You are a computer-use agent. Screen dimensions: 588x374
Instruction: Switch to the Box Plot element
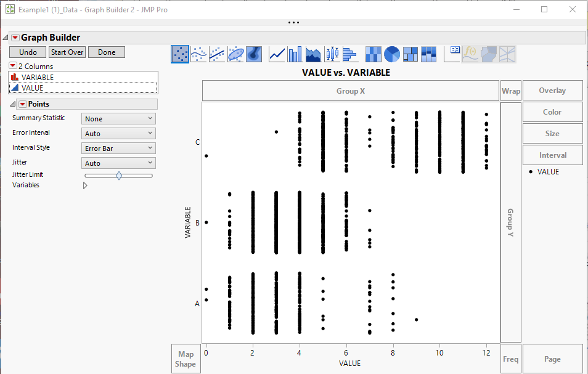click(331, 54)
